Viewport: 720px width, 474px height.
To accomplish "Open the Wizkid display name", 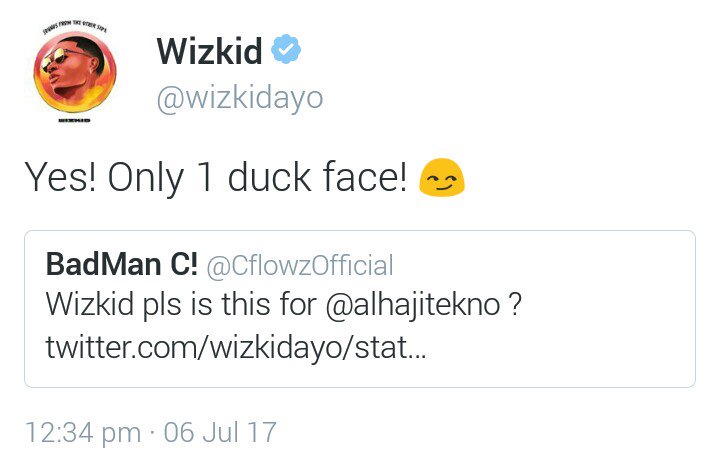I will (208, 51).
